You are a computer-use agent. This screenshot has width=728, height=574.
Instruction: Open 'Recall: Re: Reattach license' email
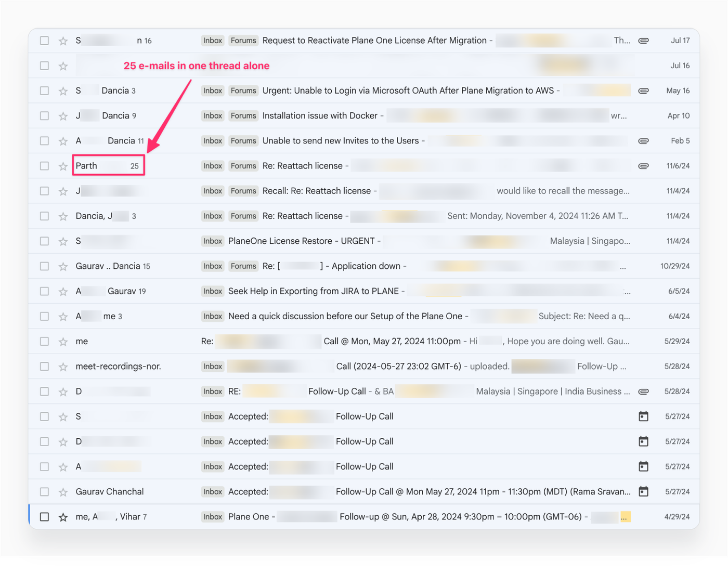[x=317, y=191]
